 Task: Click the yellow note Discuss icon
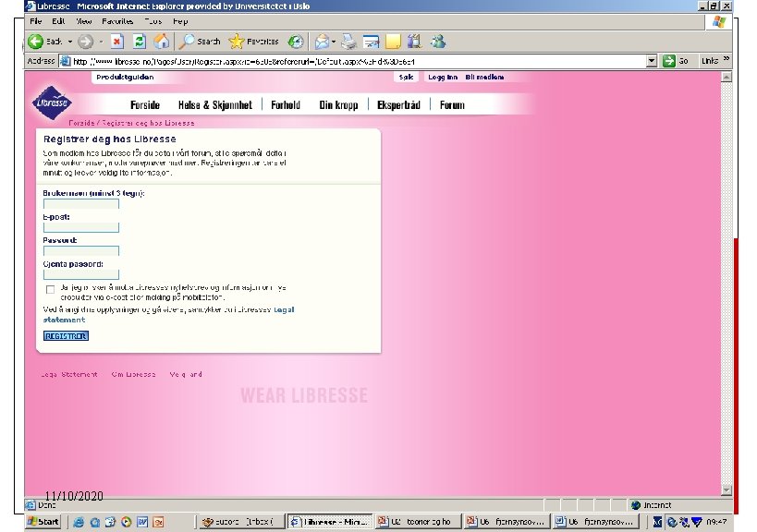393,42
